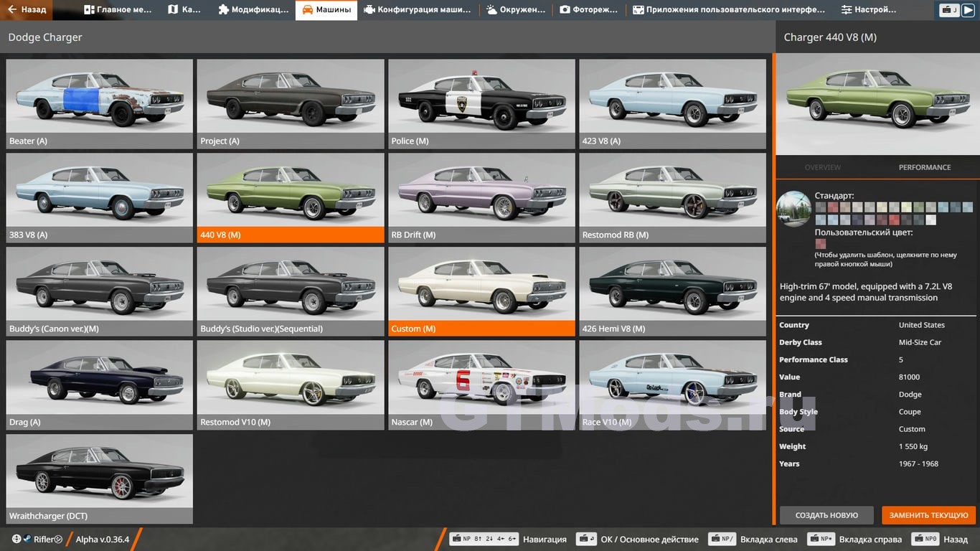Choose the Restomod V10 (M) thumbnail
Image resolution: width=980 pixels, height=551 pixels.
click(291, 385)
